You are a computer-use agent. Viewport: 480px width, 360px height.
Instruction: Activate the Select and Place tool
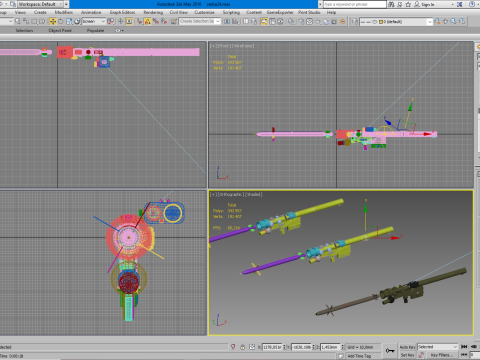tap(77, 21)
